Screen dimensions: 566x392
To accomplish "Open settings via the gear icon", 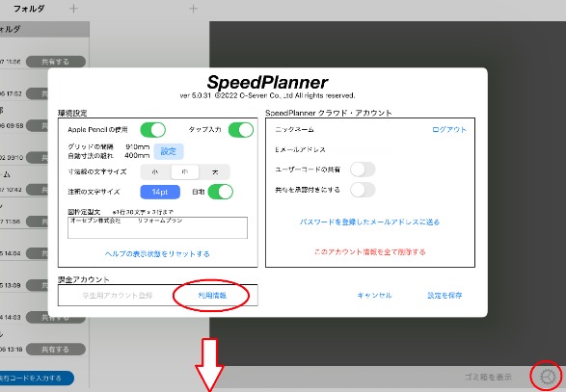I will tap(548, 377).
